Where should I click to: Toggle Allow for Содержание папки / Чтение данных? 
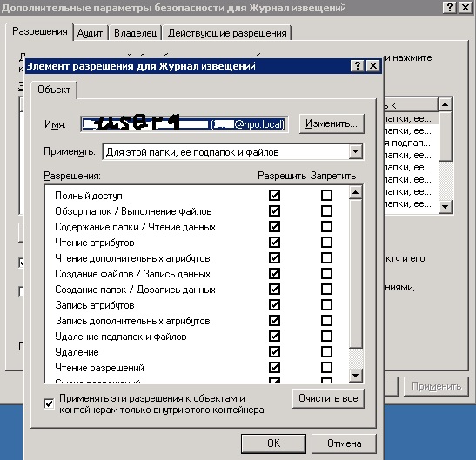[x=274, y=227]
